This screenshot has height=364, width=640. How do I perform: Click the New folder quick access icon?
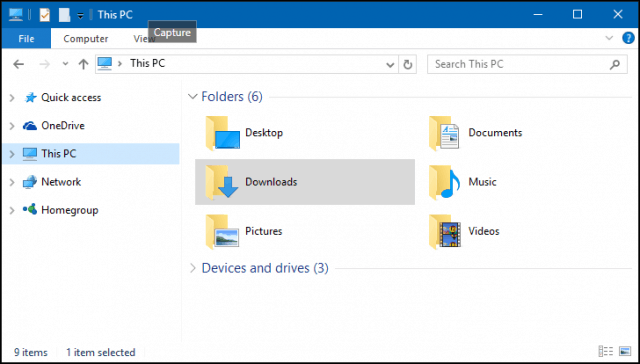(64, 15)
